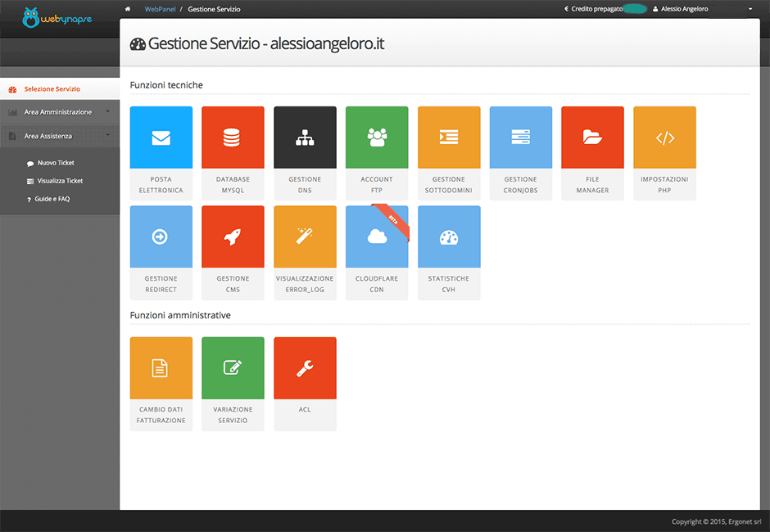
Task: Open the Guide e FAQ link
Action: click(52, 199)
